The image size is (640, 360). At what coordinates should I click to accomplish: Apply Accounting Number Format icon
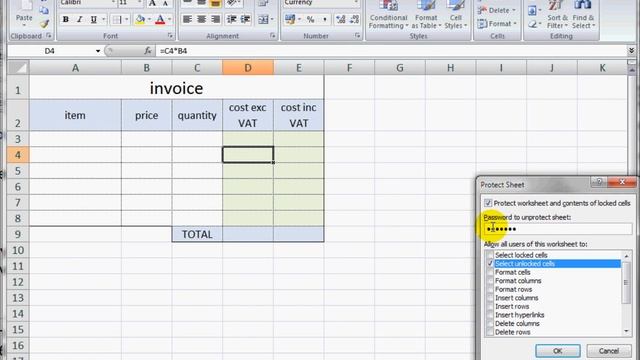290,19
